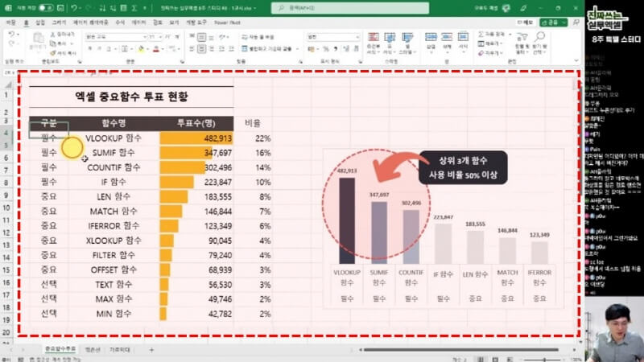Click the AutoSum sigma in quick access toolbar

coord(134,8)
